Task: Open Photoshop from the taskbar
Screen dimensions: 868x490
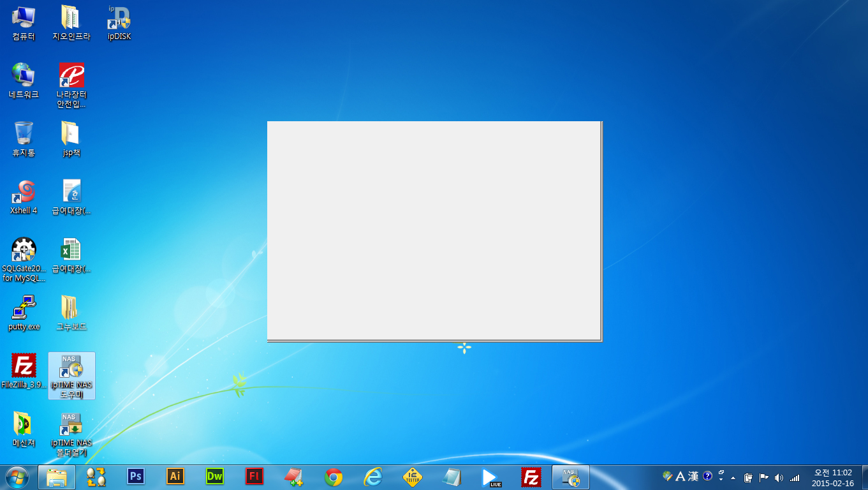Action: click(135, 477)
